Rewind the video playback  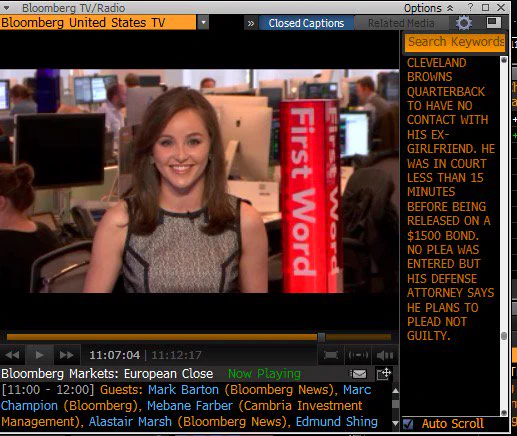(13, 355)
